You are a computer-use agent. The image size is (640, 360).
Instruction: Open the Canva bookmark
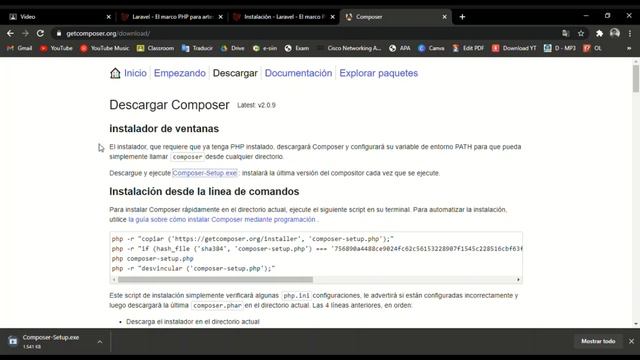[431, 48]
